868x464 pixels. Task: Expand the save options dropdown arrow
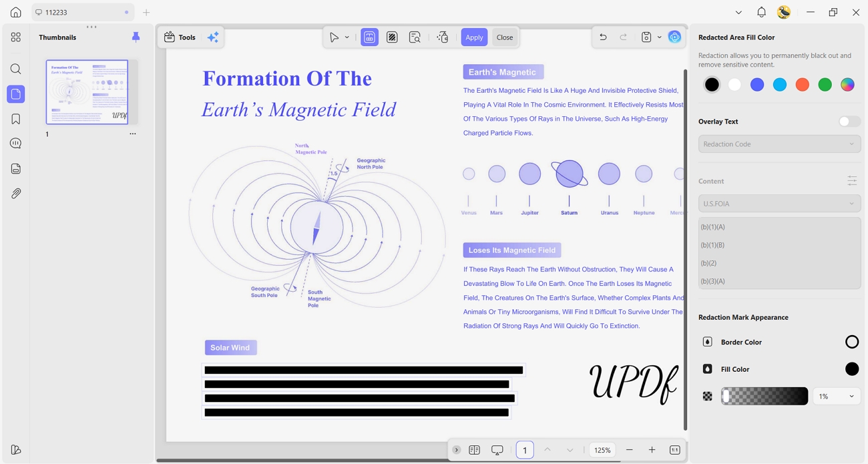tap(659, 37)
